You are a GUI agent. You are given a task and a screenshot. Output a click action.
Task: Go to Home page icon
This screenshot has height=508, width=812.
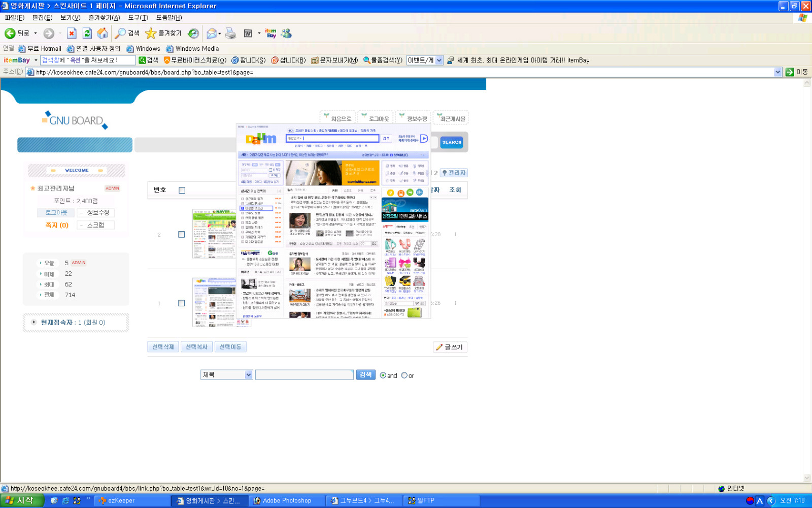103,34
